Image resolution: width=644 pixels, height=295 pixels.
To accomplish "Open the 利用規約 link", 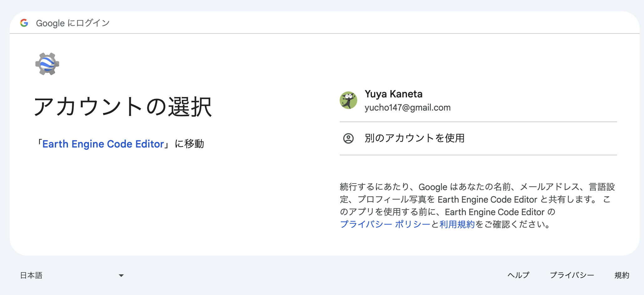I will coord(457,224).
